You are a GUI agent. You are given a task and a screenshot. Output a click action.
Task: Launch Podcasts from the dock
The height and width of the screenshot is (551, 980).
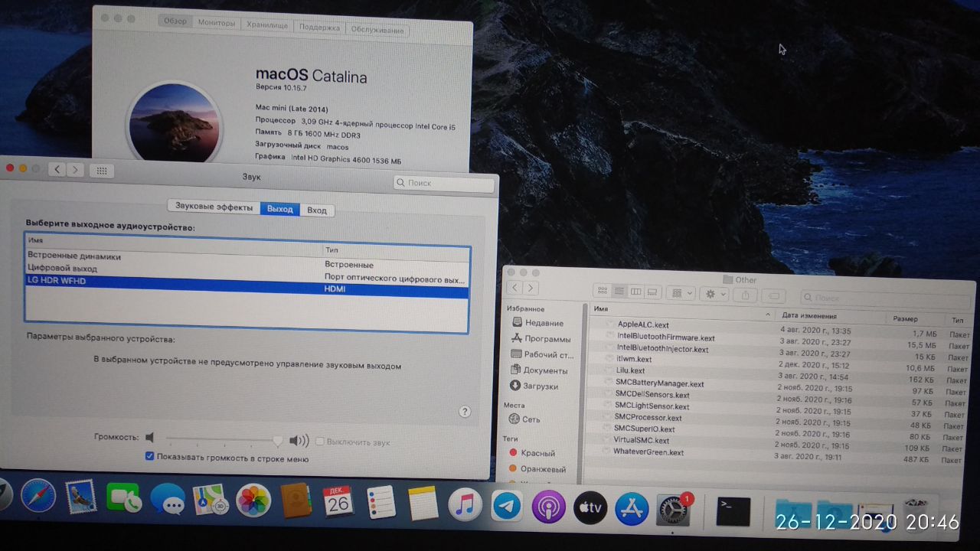[548, 507]
